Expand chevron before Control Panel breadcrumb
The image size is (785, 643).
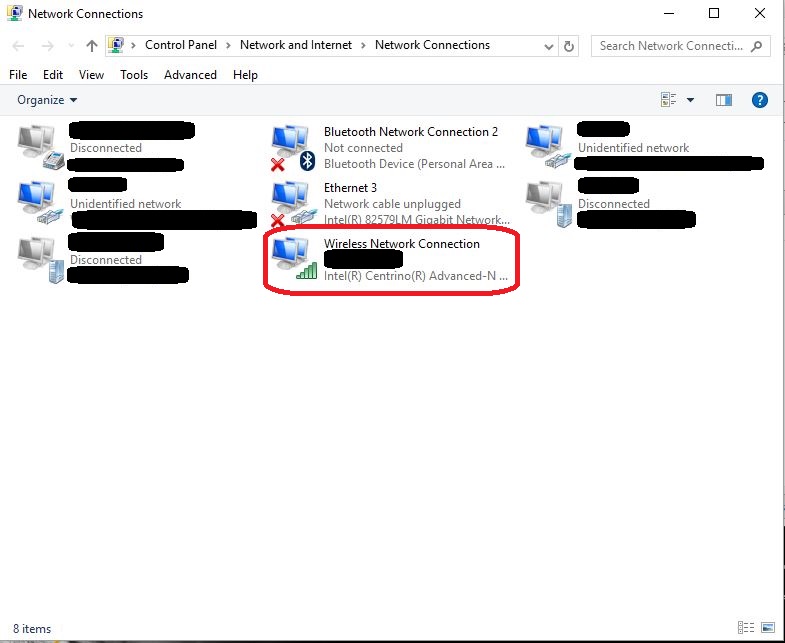133,46
